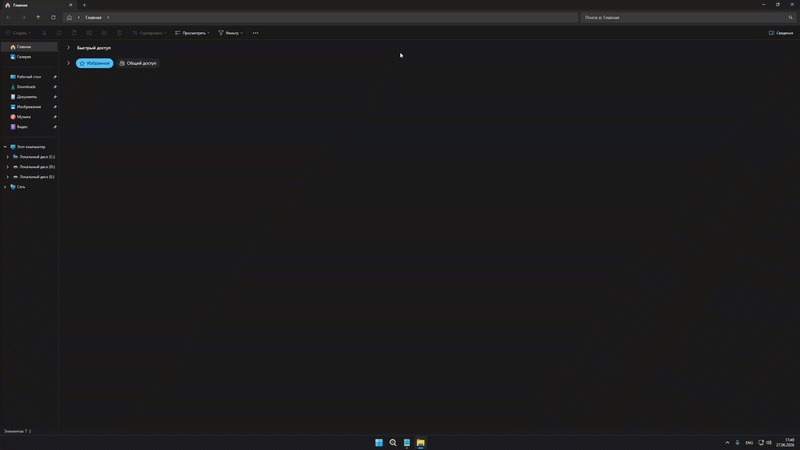Click the Forward navigation arrow
The height and width of the screenshot is (450, 800).
pos(23,17)
